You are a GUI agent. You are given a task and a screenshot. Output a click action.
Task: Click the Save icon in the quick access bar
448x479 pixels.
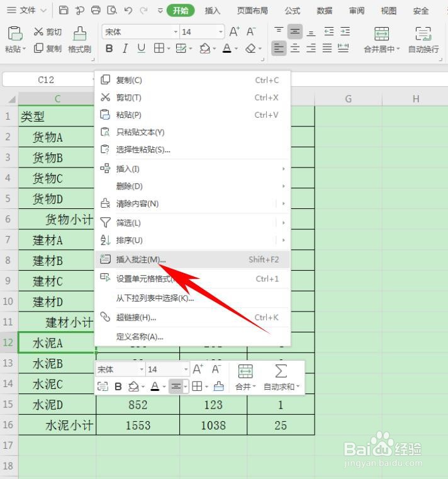coord(64,10)
